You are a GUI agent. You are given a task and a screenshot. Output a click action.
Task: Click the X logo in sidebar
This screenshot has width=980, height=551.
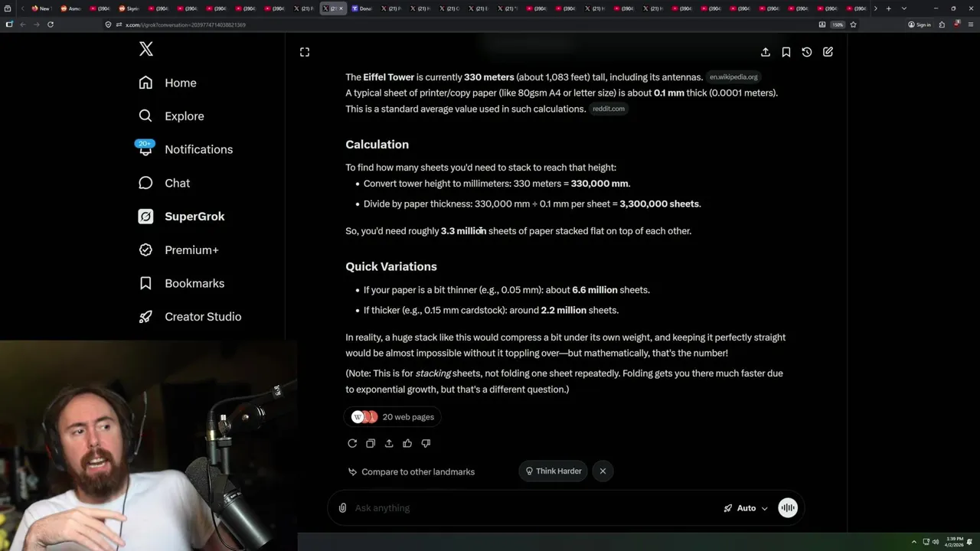pos(146,49)
